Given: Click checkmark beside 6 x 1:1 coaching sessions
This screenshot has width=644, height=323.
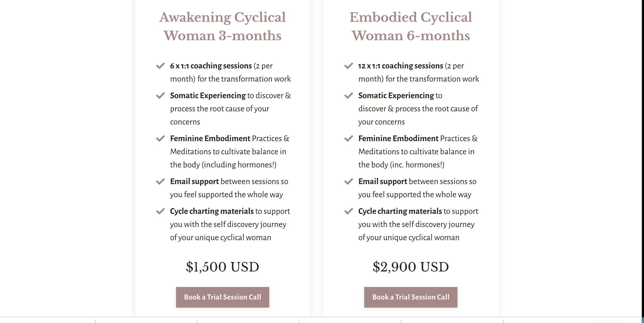Looking at the screenshot, I should (160, 66).
